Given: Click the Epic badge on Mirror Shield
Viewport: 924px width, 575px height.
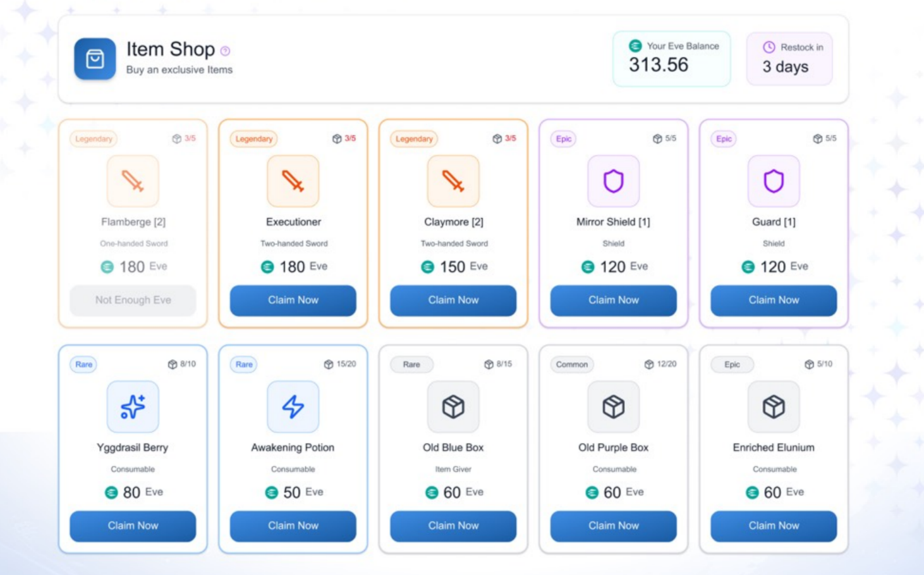Looking at the screenshot, I should pyautogui.click(x=563, y=139).
